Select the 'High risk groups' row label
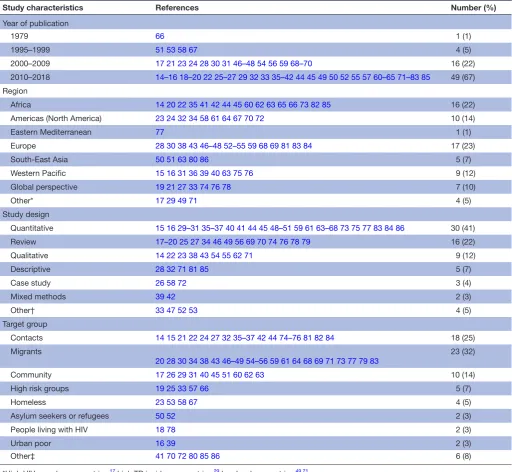The height and width of the screenshot is (472, 512). (x=39, y=389)
